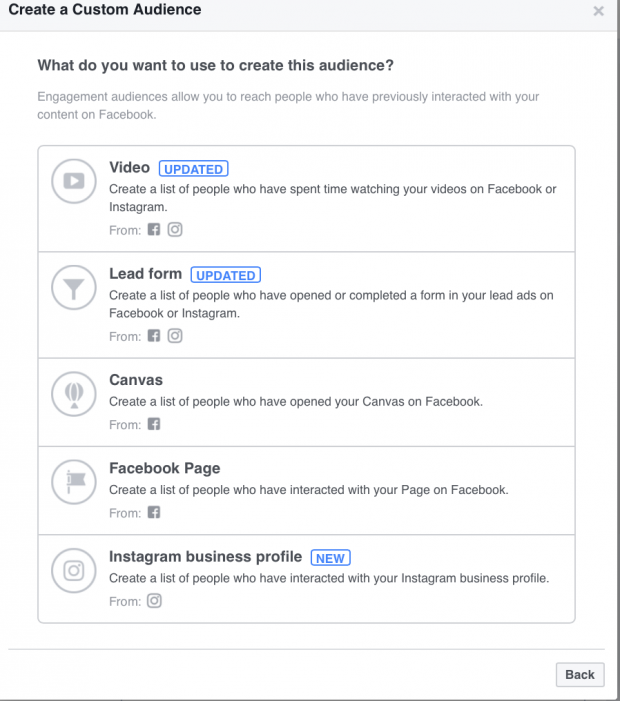
Task: Click Instagram source icon under Lead form
Action: (x=175, y=336)
